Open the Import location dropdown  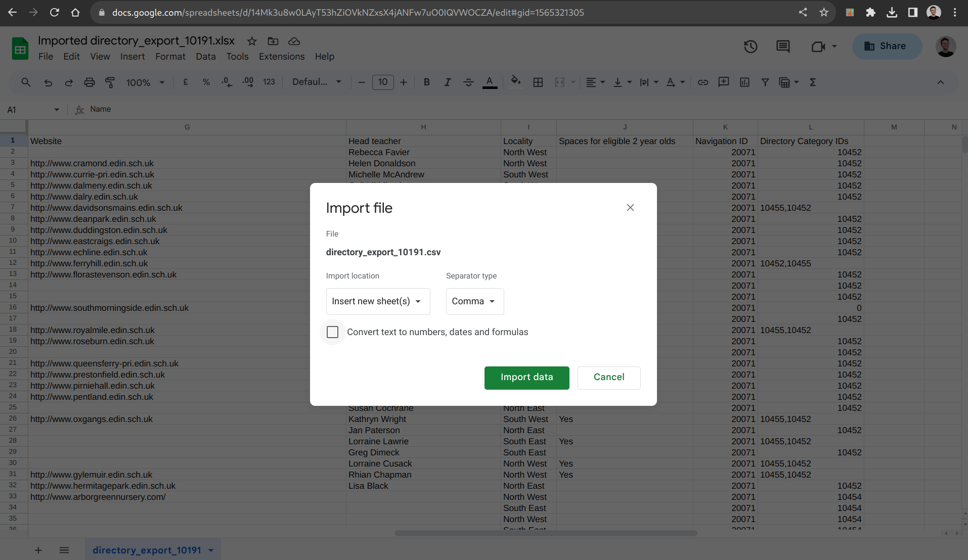pos(378,301)
